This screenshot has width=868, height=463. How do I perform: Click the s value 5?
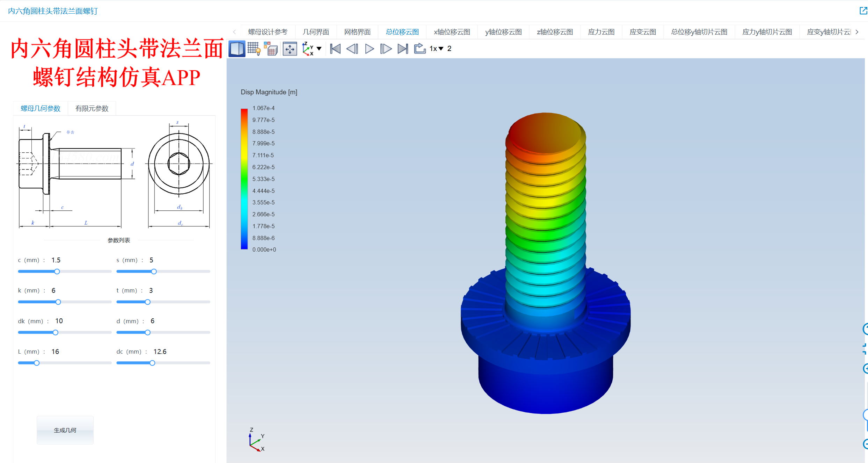[151, 260]
